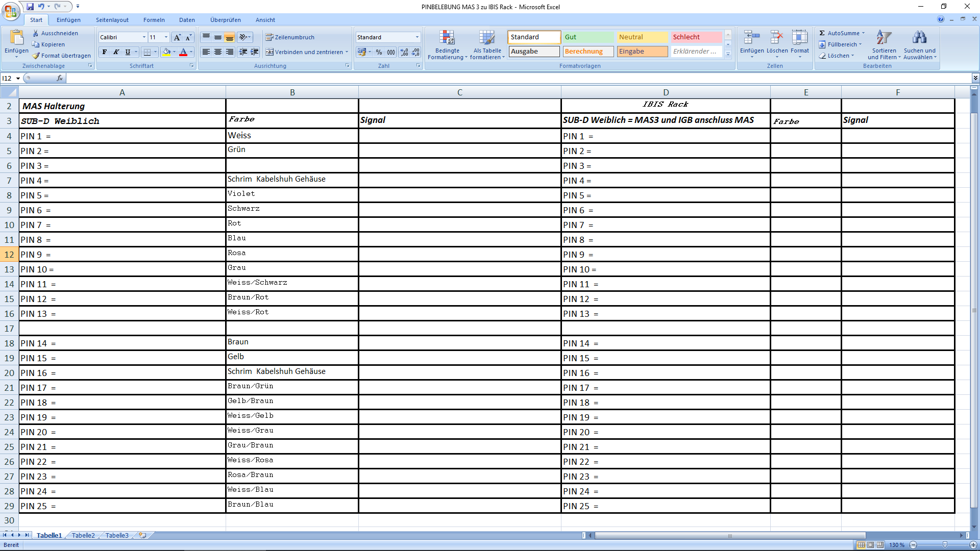Click the orientation text rotation icon
This screenshot has width=980, height=551.
[x=244, y=37]
